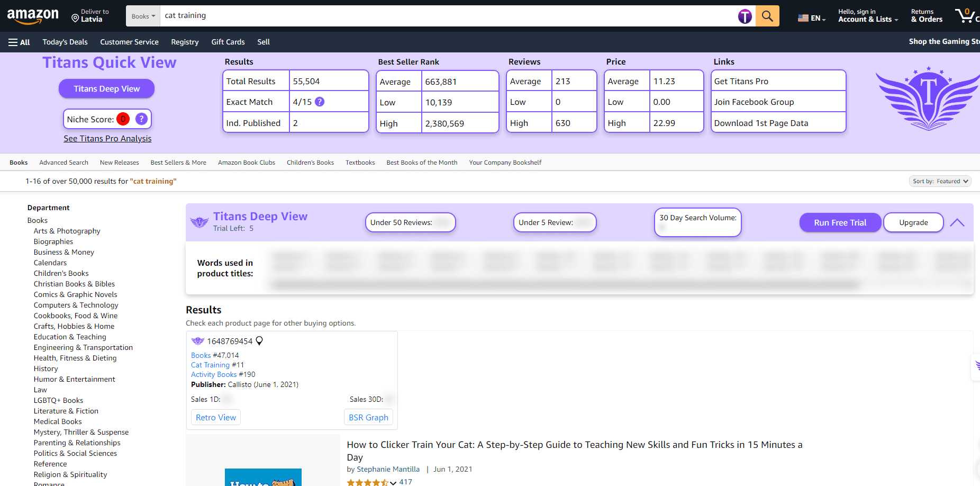980x486 pixels.
Task: Click the Sell menu item
Action: click(264, 42)
